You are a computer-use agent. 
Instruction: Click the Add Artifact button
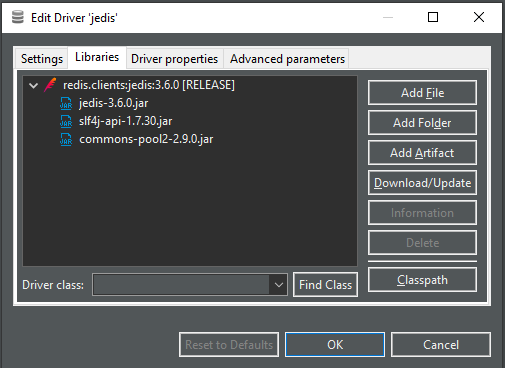click(422, 153)
